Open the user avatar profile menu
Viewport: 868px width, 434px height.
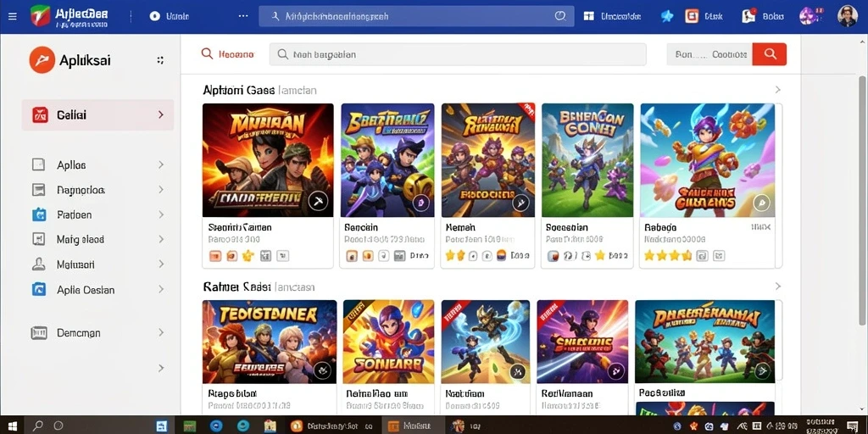[x=847, y=16]
